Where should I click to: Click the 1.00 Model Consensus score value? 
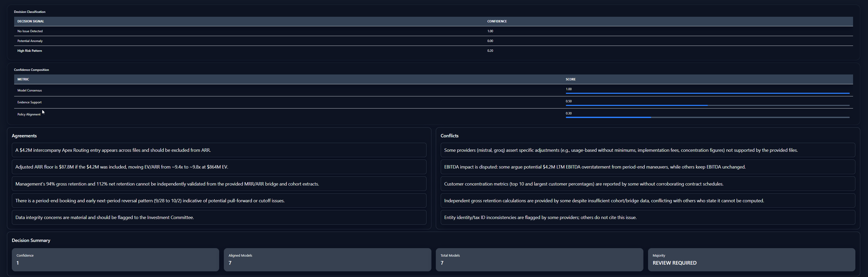pos(568,89)
